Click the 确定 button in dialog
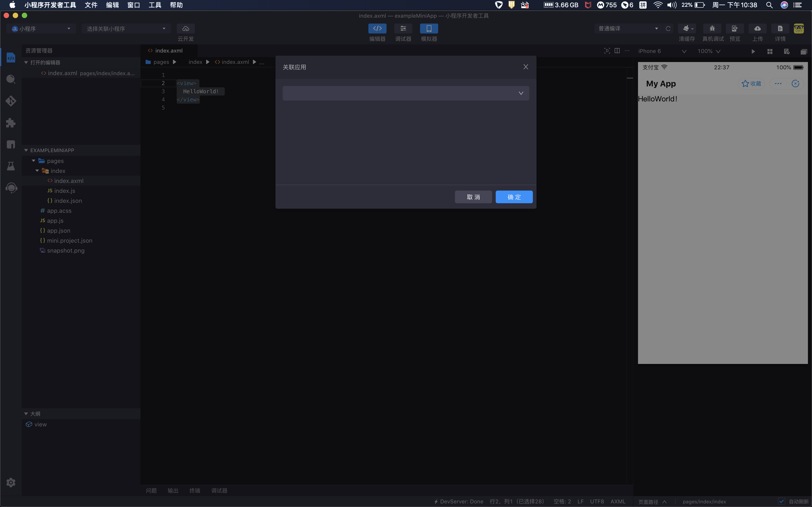 [x=514, y=197]
